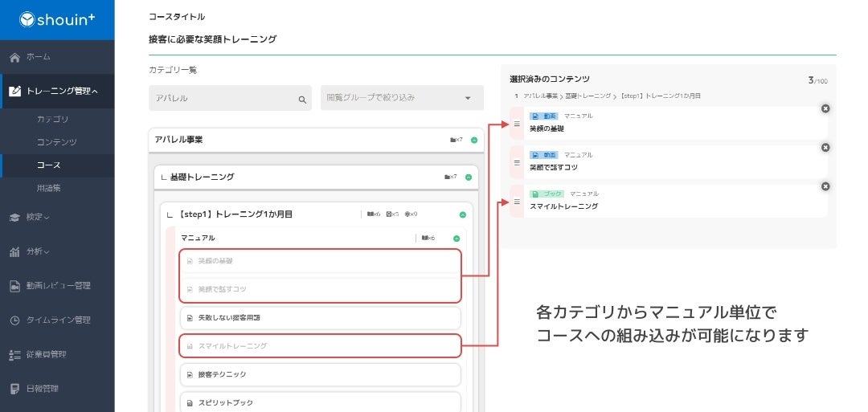
Task: Remove 笑顔で話すコツ from selected contents
Action: 825,148
